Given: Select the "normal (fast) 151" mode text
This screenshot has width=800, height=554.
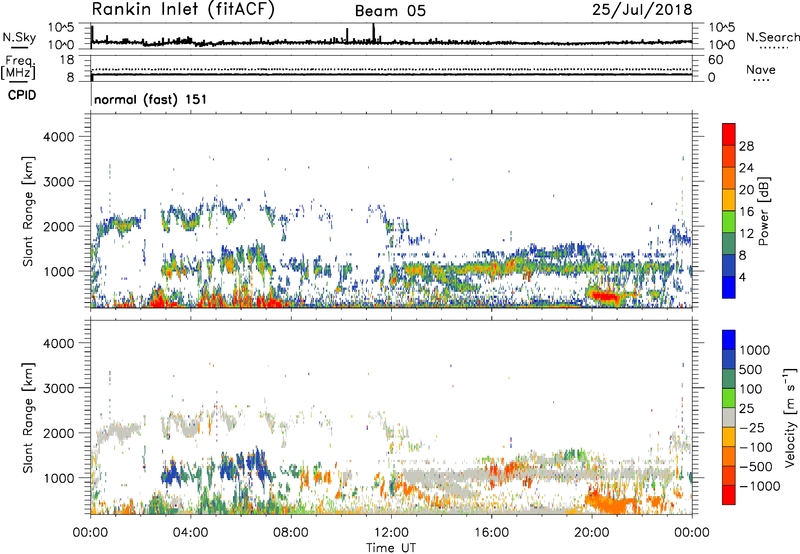Looking at the screenshot, I should (151, 99).
